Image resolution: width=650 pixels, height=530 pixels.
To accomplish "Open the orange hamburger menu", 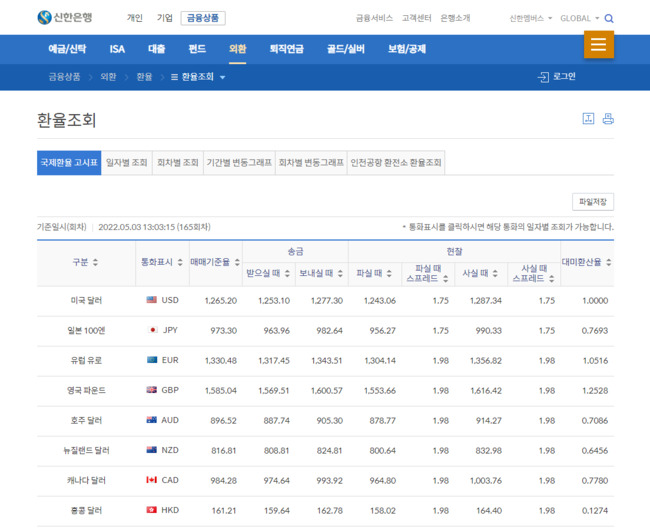I will [598, 44].
